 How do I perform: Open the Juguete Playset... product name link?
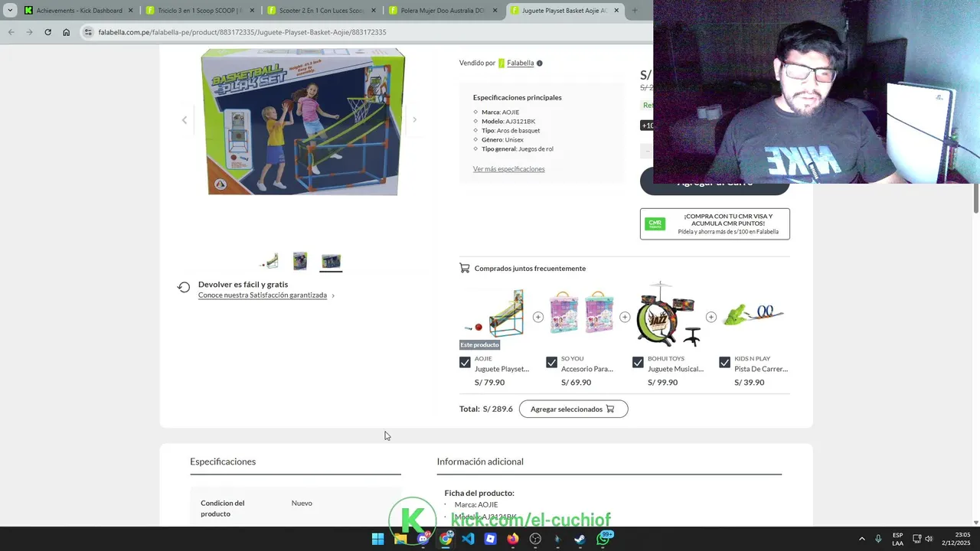501,369
